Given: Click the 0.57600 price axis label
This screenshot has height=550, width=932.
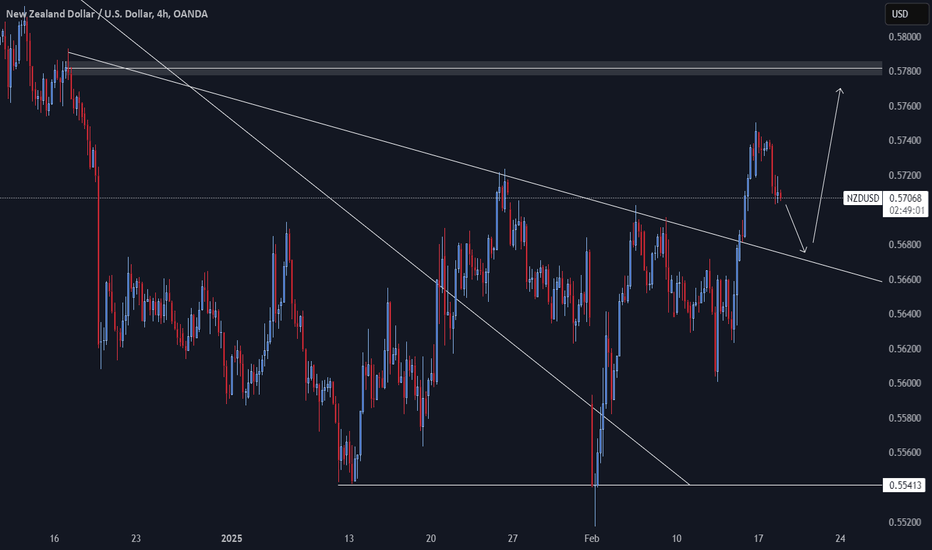Looking at the screenshot, I should 905,106.
